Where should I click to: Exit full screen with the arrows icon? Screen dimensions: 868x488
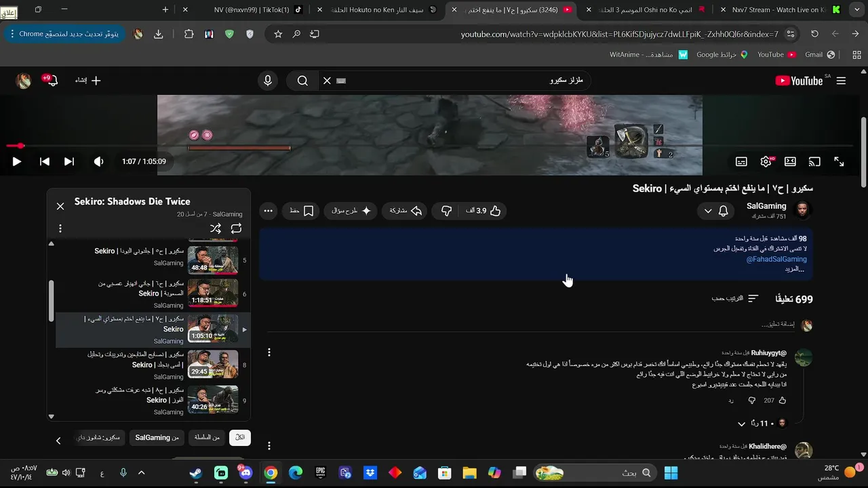pos(839,161)
